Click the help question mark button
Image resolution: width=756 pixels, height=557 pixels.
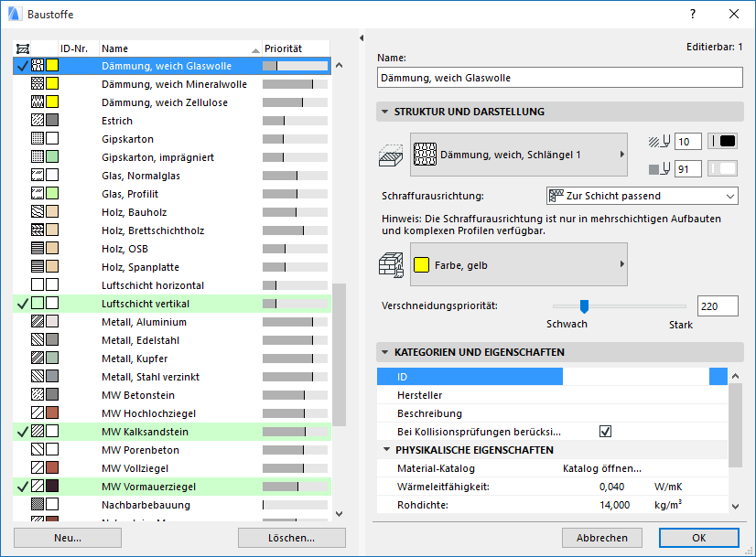(693, 14)
